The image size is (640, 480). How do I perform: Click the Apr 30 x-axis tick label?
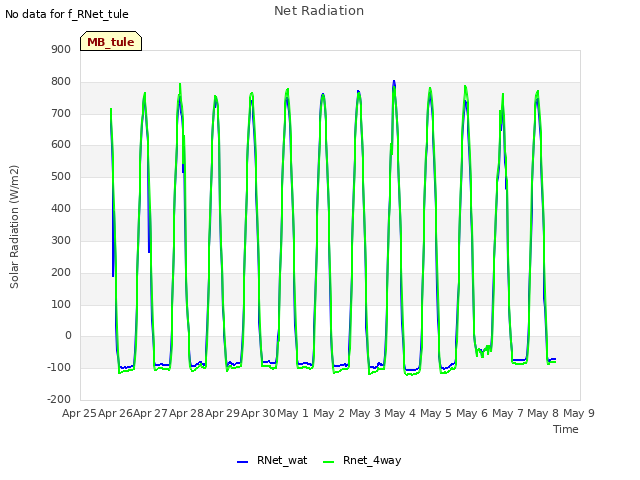coord(258,413)
